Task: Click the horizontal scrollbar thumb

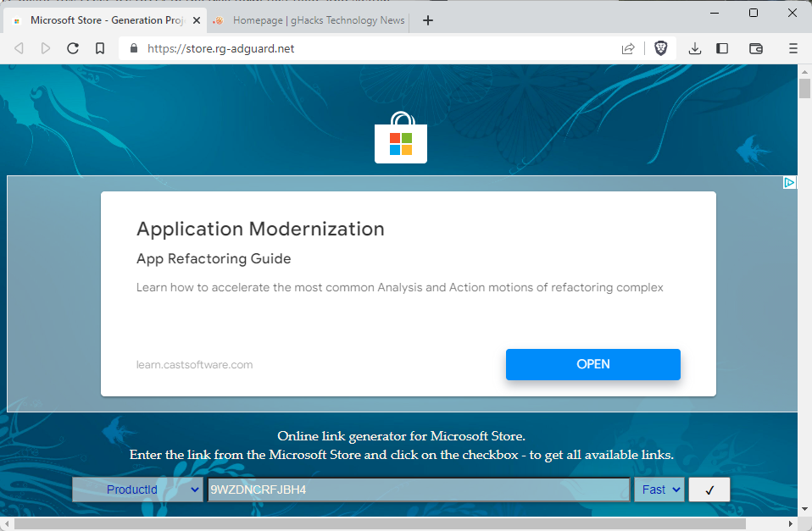Action: tap(380, 523)
